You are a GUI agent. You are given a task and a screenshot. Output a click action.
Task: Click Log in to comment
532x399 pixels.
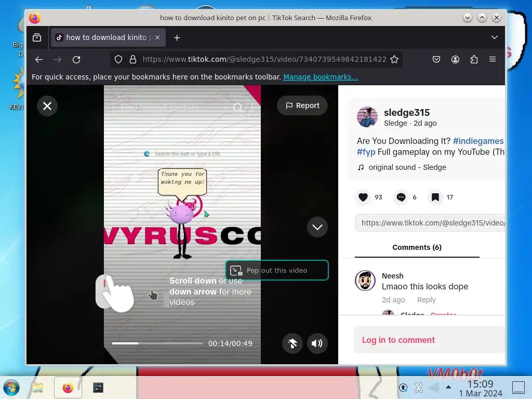click(398, 340)
